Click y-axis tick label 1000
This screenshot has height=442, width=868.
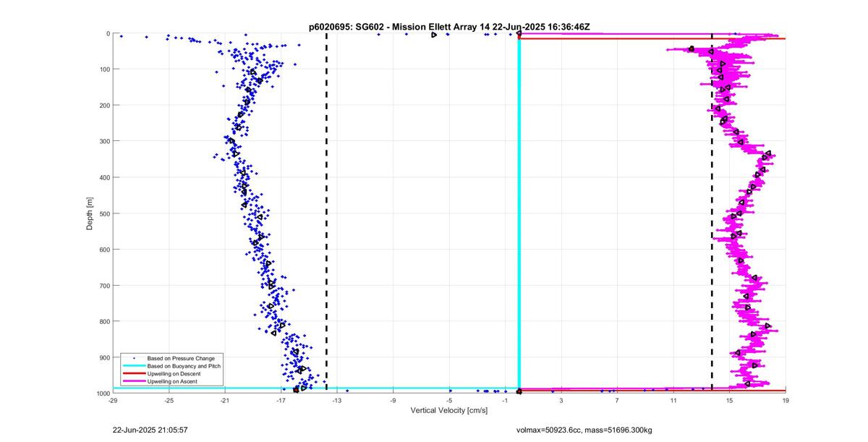click(103, 394)
